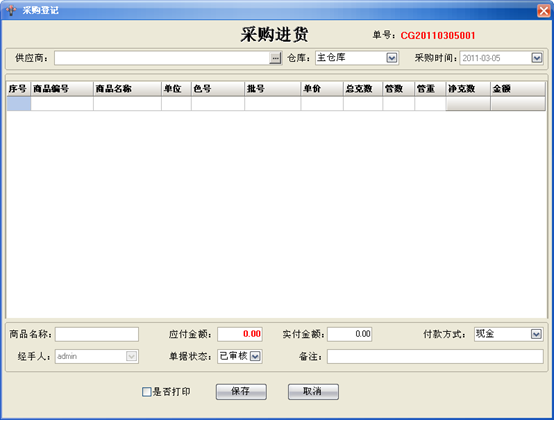
Task: Click the supplier browse ellipsis button
Action: pyautogui.click(x=275, y=58)
